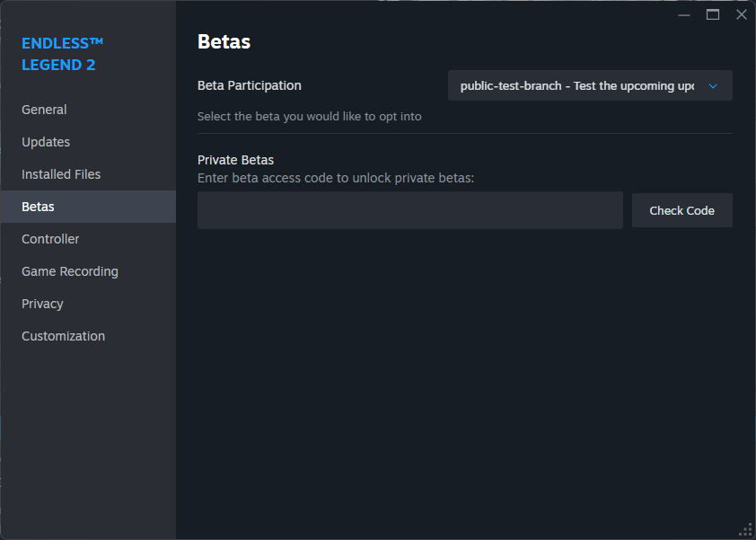Open the Game Recording section
Image resolution: width=756 pixels, height=540 pixels.
pyautogui.click(x=70, y=271)
